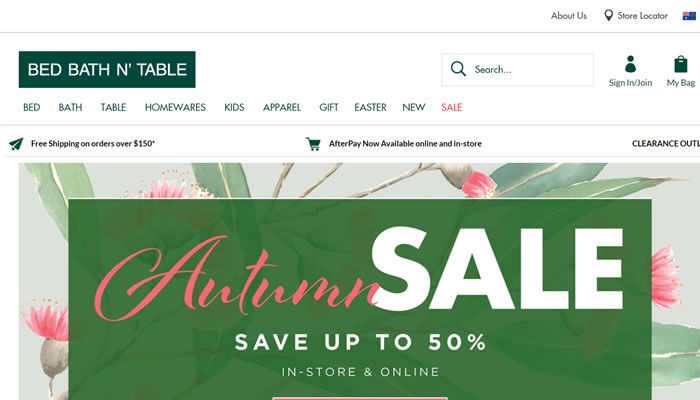
Task: Open the Autumn Sale hero banner
Action: pos(359,281)
